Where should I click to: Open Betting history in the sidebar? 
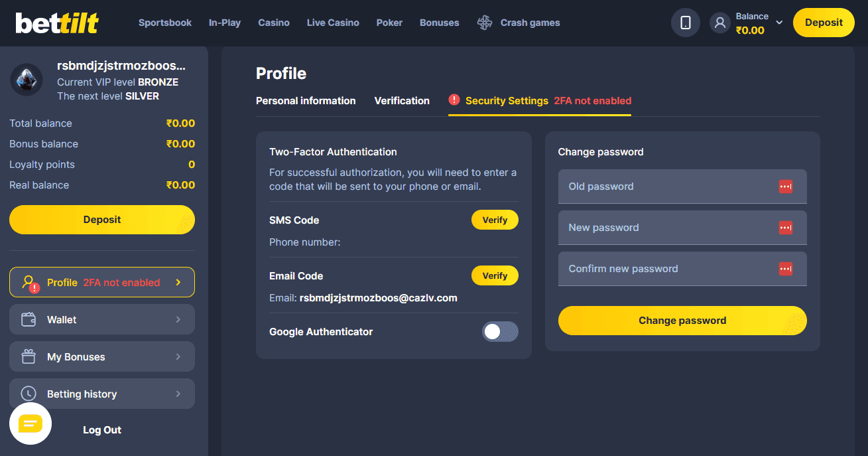[102, 394]
